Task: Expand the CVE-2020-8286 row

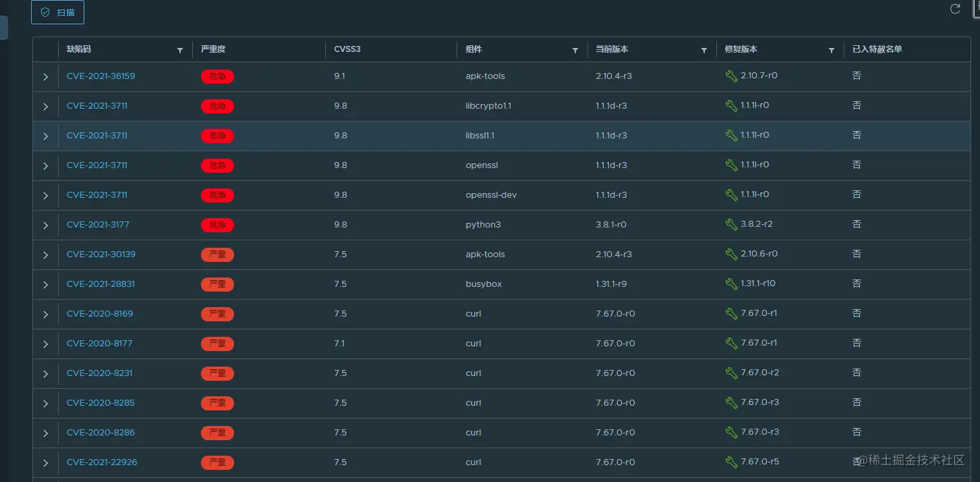Action: 46,433
